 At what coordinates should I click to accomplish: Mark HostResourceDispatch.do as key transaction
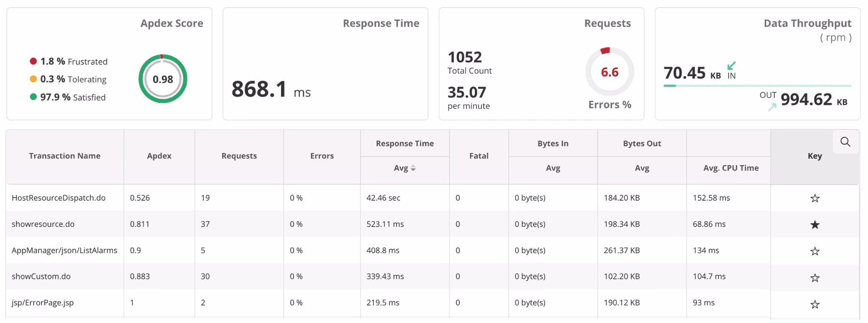[x=815, y=198]
